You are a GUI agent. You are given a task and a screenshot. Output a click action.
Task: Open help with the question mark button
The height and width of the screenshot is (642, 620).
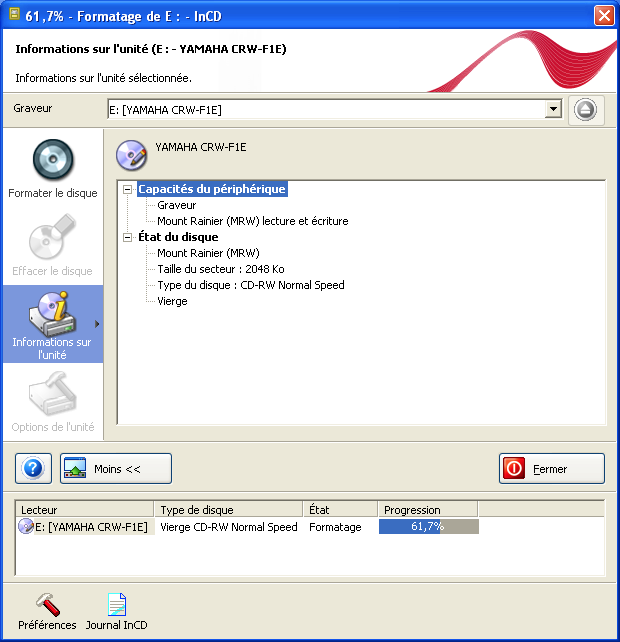pos(34,468)
